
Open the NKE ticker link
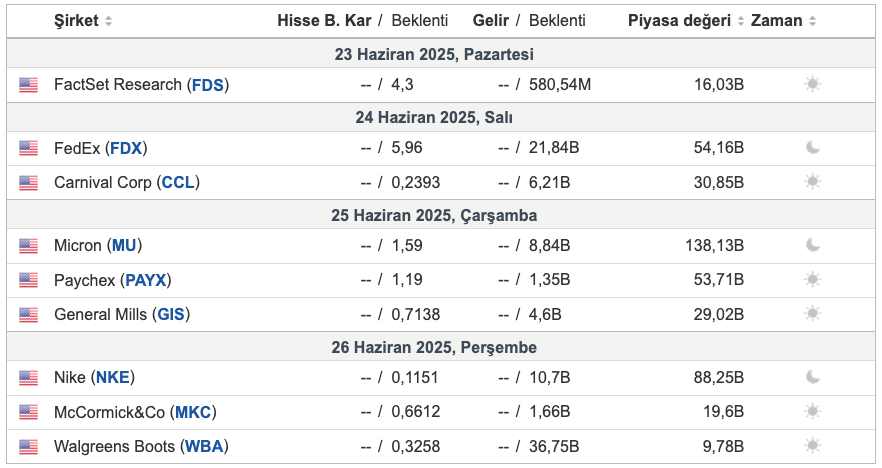(113, 377)
